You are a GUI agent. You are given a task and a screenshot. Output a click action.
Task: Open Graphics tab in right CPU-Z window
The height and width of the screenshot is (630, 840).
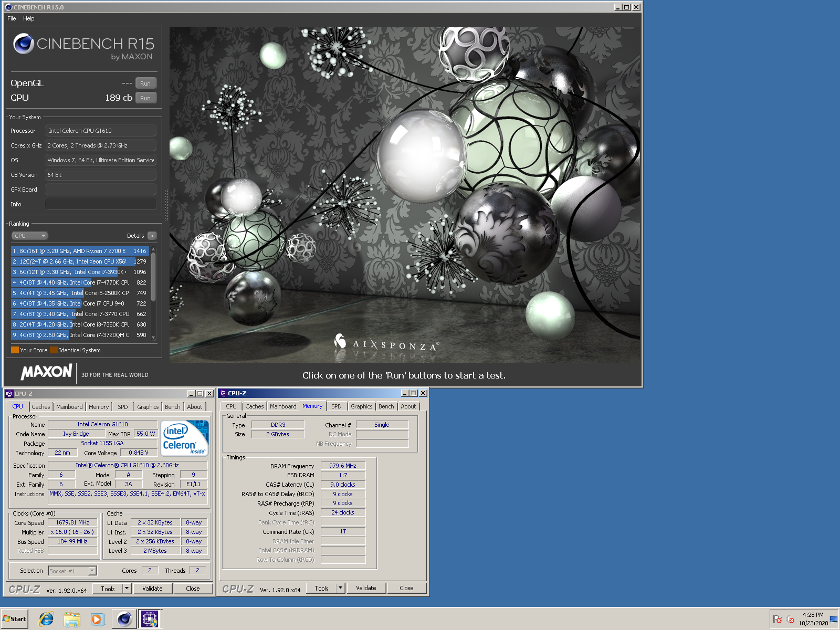362,406
